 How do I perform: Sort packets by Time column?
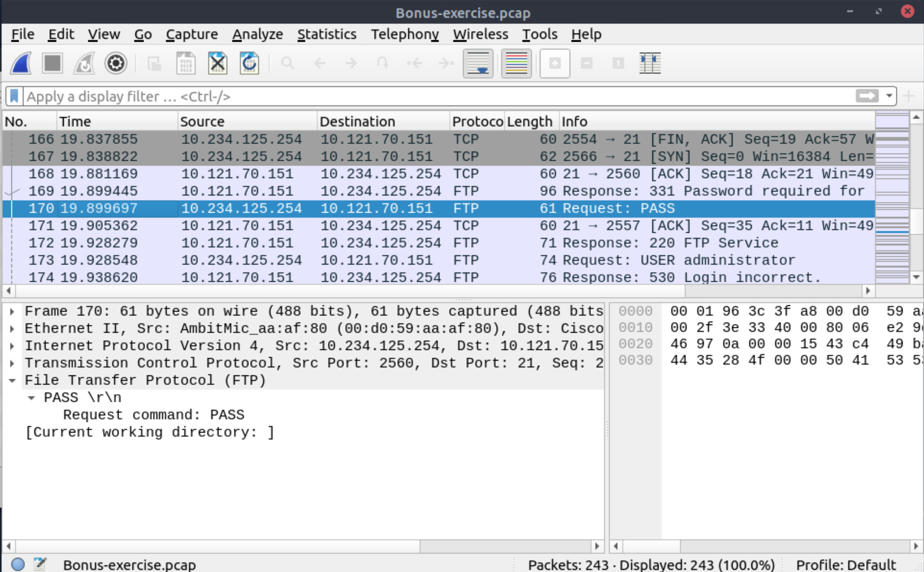(117, 121)
